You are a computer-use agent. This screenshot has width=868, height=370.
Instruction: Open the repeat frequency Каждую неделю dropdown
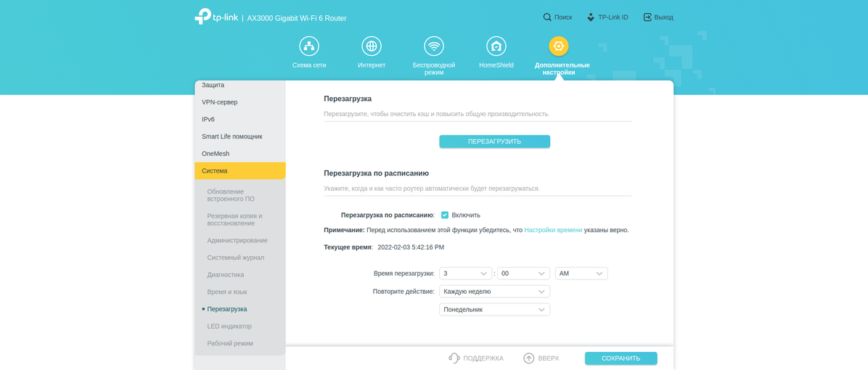pos(494,292)
